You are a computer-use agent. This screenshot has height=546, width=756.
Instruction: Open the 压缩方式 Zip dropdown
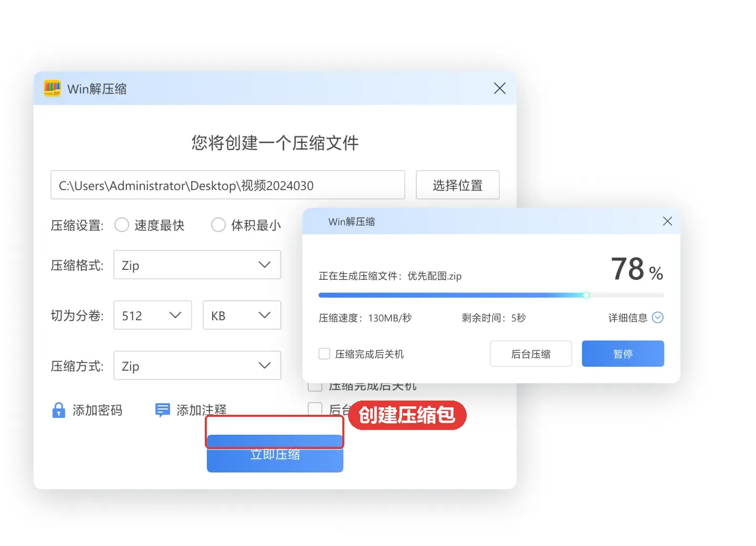tap(197, 365)
